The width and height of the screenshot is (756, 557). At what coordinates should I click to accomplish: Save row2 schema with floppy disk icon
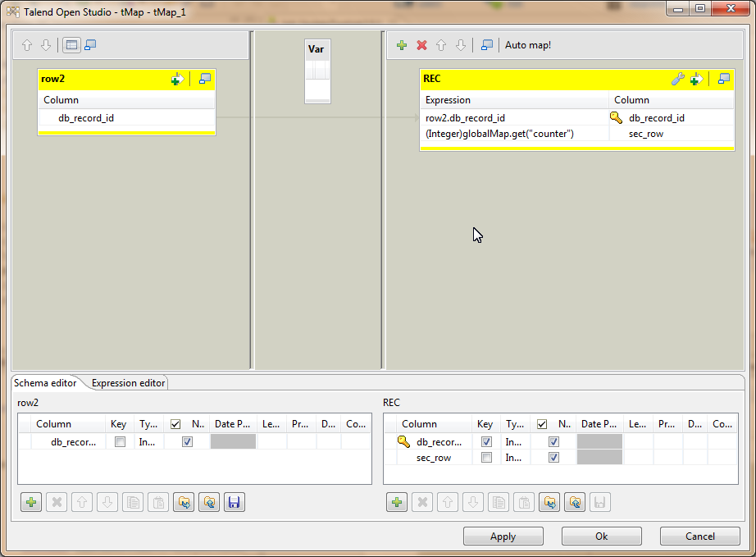pos(234,501)
